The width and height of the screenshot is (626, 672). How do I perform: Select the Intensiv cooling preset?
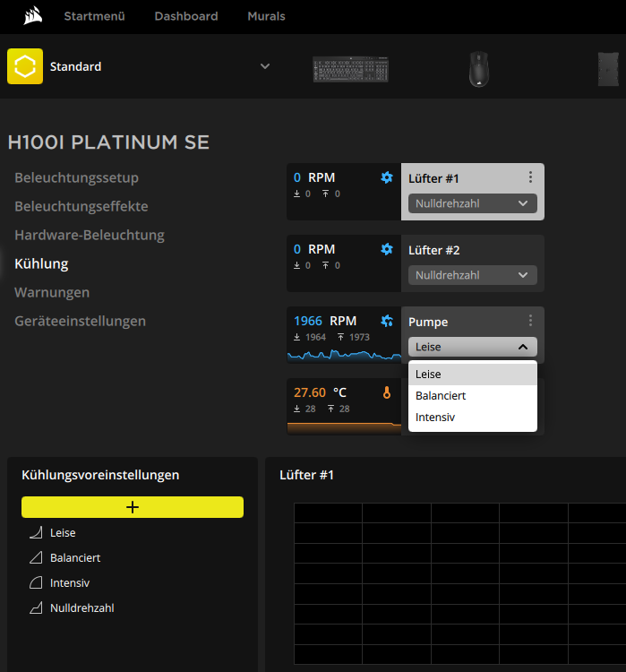70,583
